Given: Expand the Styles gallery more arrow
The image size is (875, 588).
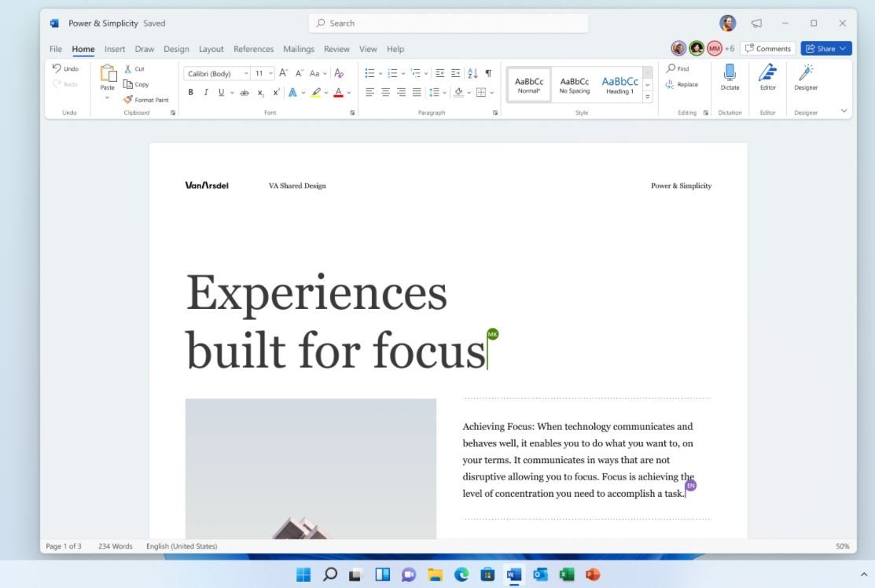Looking at the screenshot, I should [648, 97].
